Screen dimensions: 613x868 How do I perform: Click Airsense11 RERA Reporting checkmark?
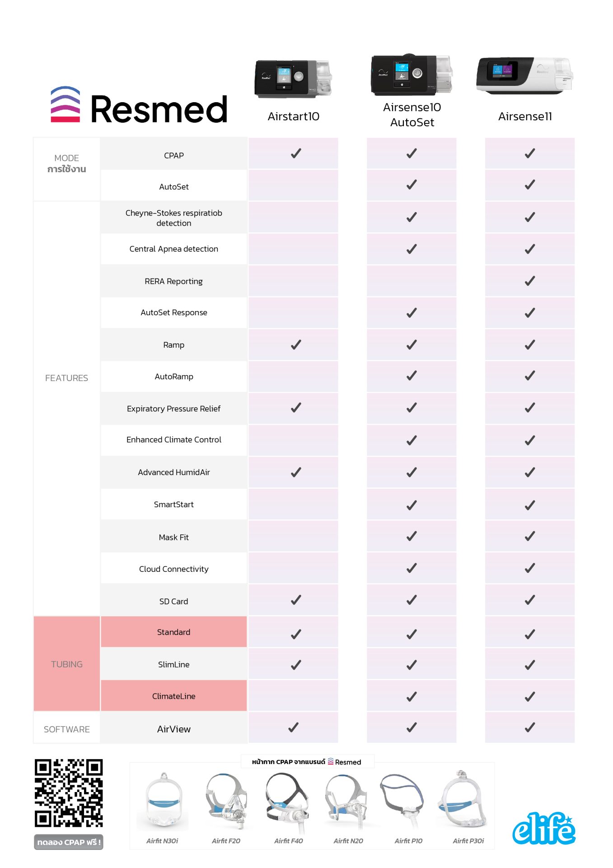click(x=530, y=281)
